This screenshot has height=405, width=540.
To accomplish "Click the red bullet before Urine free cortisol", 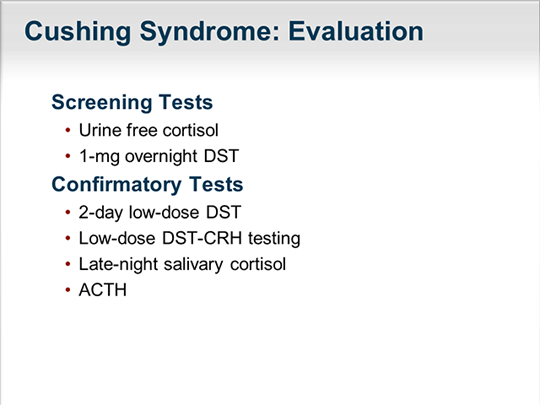I will (x=68, y=130).
